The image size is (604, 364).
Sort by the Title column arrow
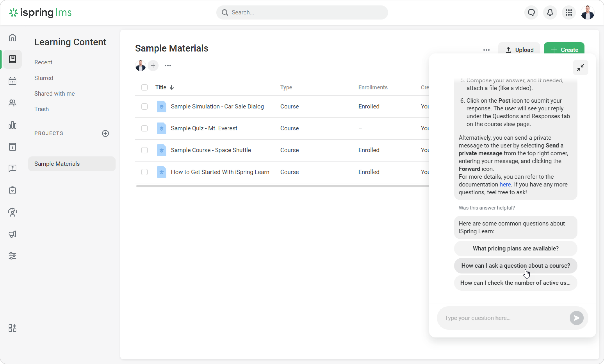tap(172, 87)
